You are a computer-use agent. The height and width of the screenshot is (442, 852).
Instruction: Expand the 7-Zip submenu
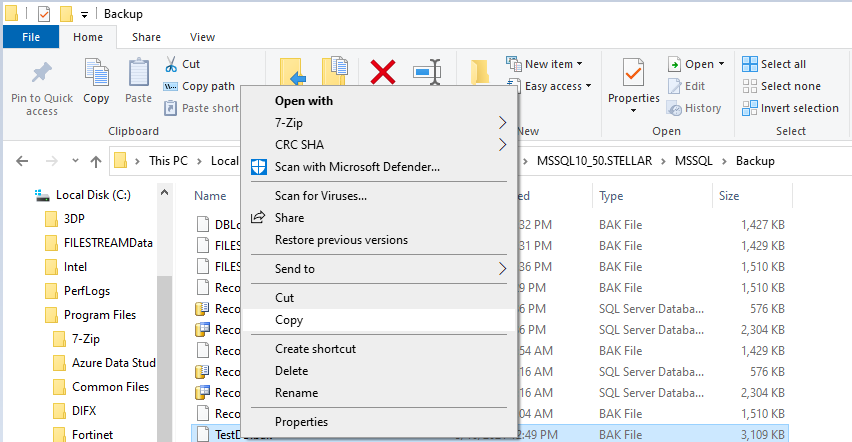(380, 122)
